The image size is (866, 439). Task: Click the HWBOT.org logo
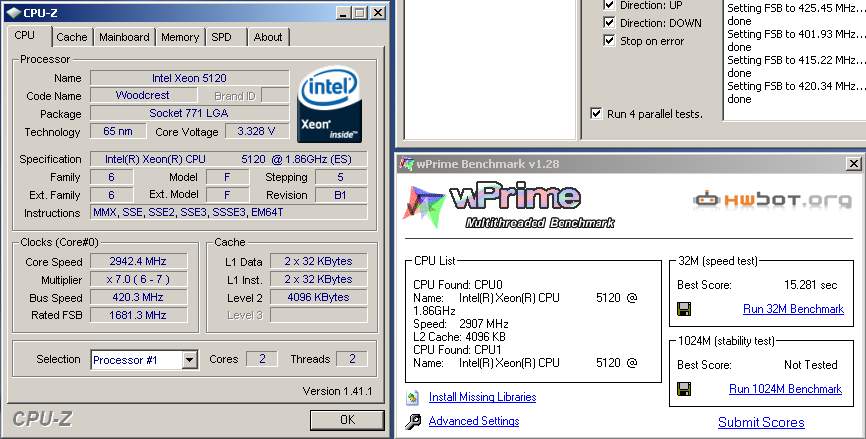pos(772,200)
